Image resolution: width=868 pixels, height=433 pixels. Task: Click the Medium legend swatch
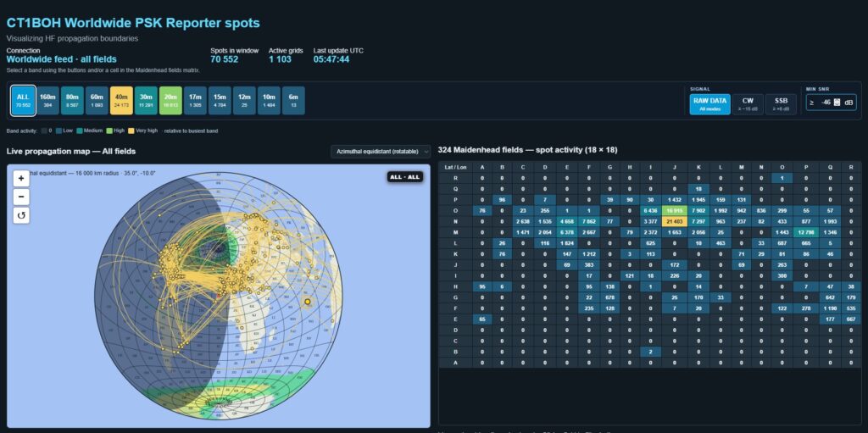80,130
